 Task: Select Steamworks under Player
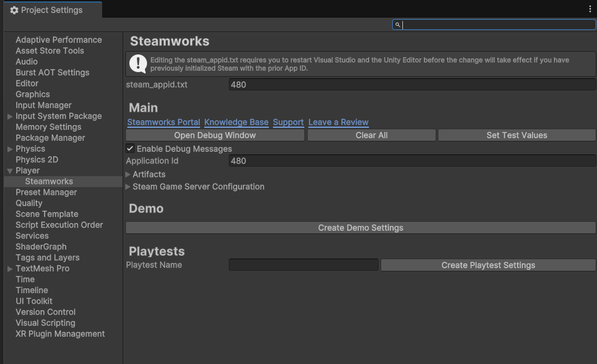(49, 182)
